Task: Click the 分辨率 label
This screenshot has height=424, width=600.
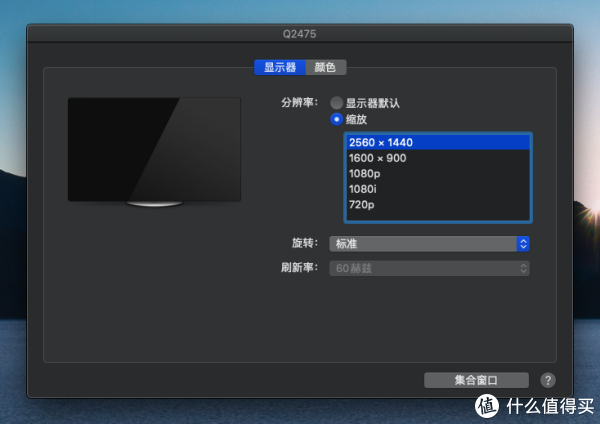Action: point(299,103)
